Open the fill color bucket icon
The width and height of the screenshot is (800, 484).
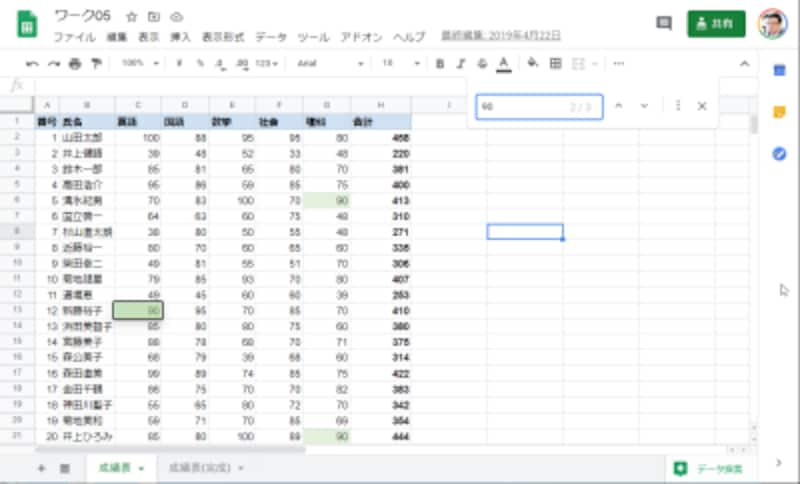click(x=533, y=63)
